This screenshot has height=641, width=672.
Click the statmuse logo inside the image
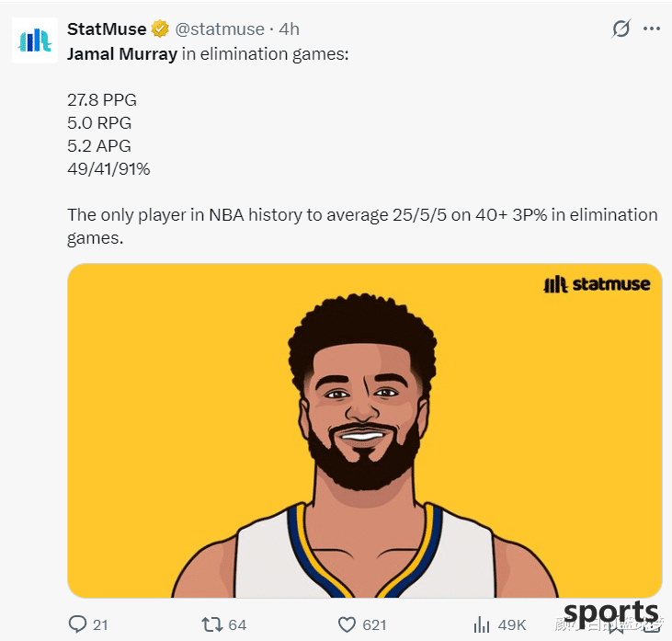tap(597, 284)
